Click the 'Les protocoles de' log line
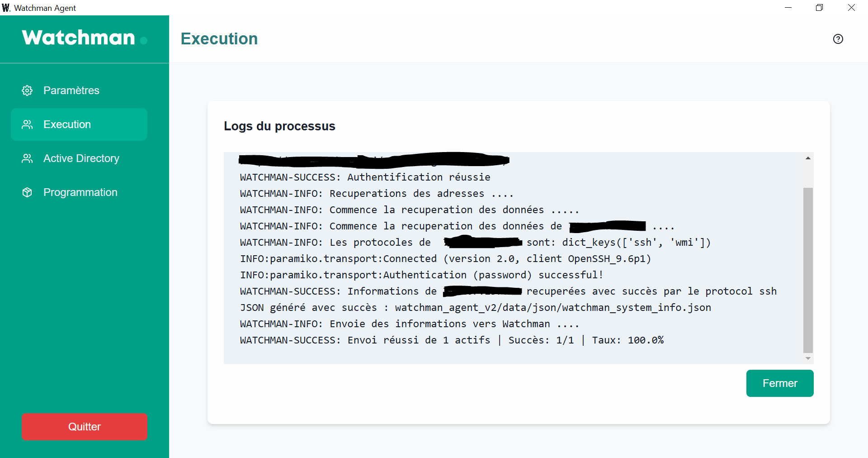Screen dimensions: 868x458 point(476,243)
